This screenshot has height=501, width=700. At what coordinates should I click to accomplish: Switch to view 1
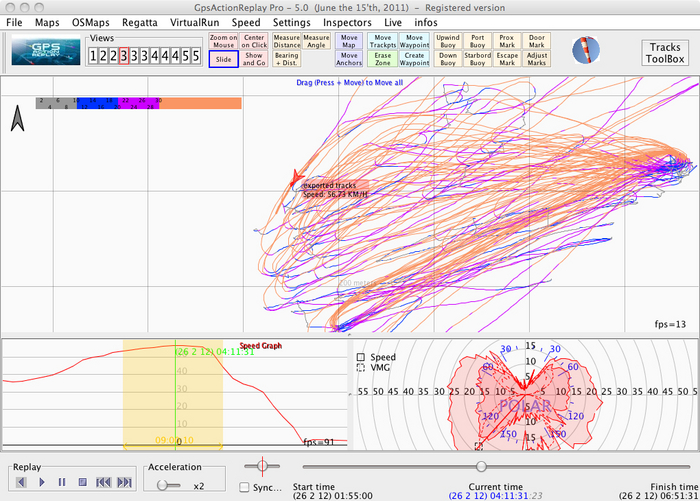point(93,56)
